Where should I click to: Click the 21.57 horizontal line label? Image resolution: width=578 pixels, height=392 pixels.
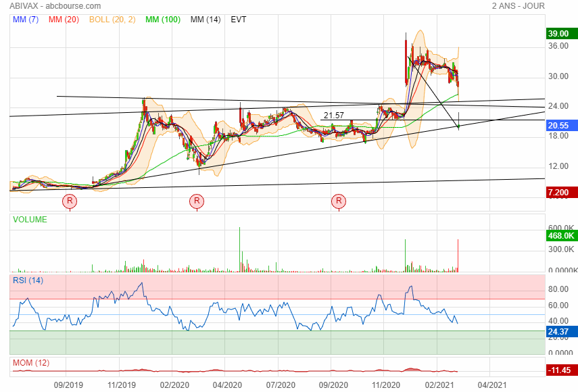click(x=333, y=116)
